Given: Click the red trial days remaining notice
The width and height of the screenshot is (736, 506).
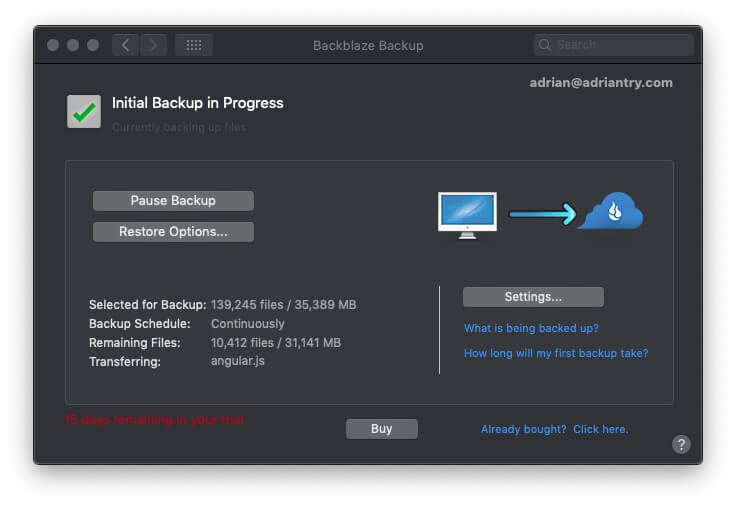Looking at the screenshot, I should [155, 420].
